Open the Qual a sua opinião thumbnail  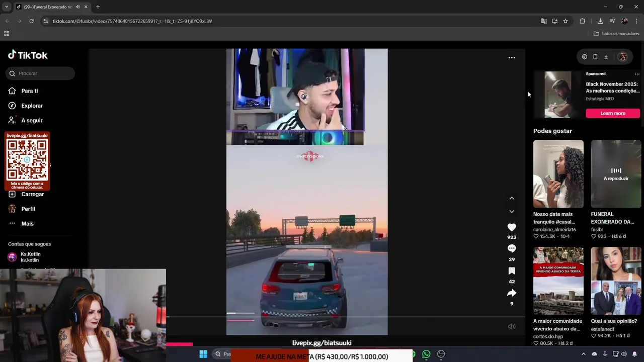coord(616,281)
